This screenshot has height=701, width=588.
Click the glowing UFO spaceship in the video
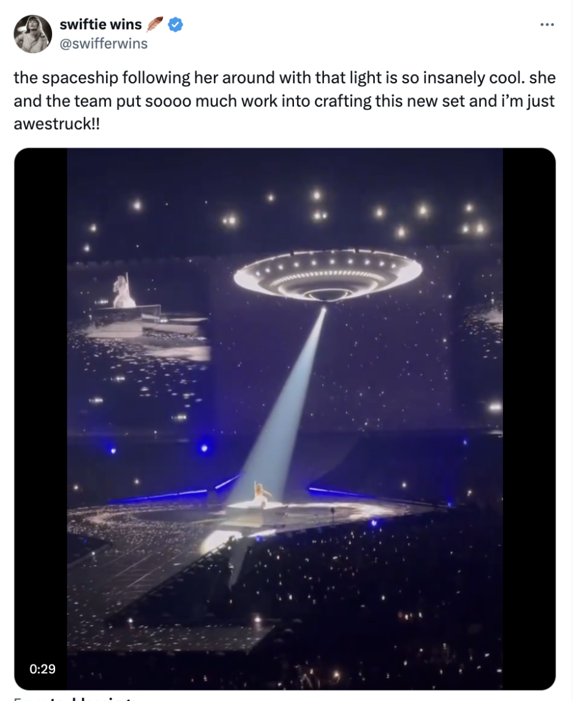pos(328,275)
